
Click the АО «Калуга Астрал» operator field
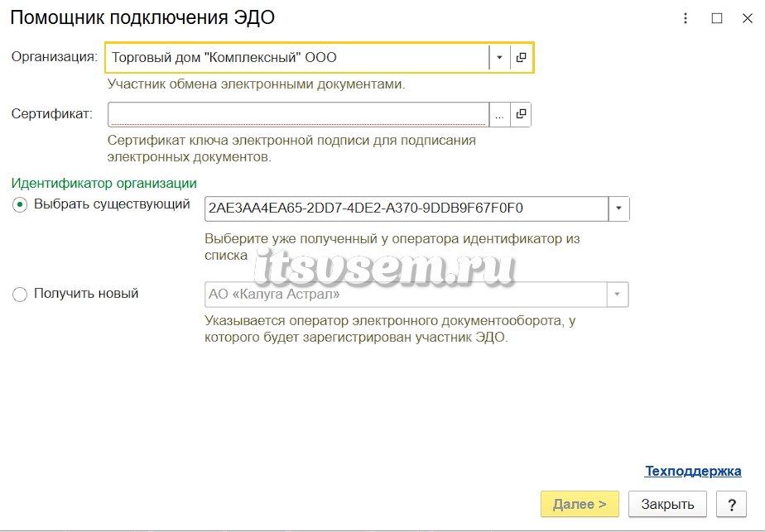[406, 295]
